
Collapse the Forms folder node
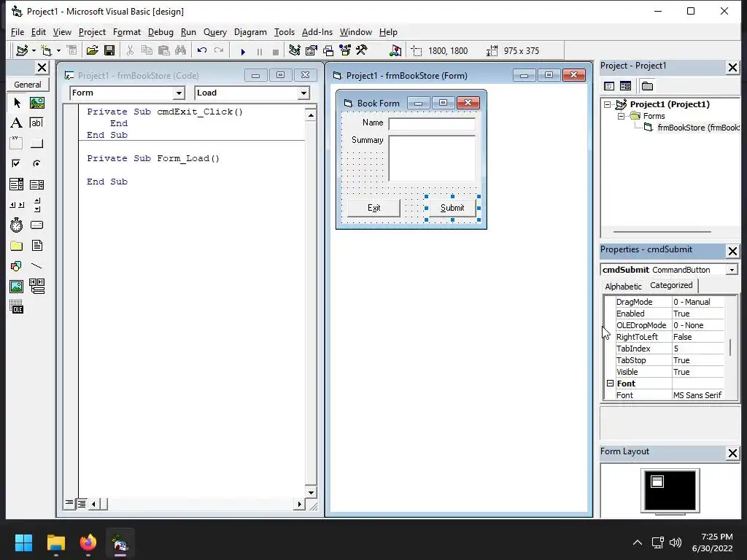tap(621, 116)
